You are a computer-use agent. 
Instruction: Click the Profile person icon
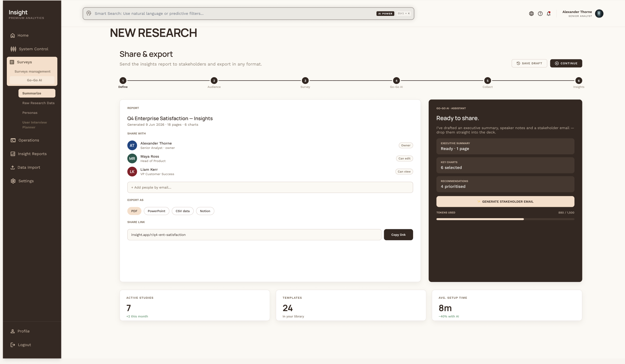pos(13,331)
